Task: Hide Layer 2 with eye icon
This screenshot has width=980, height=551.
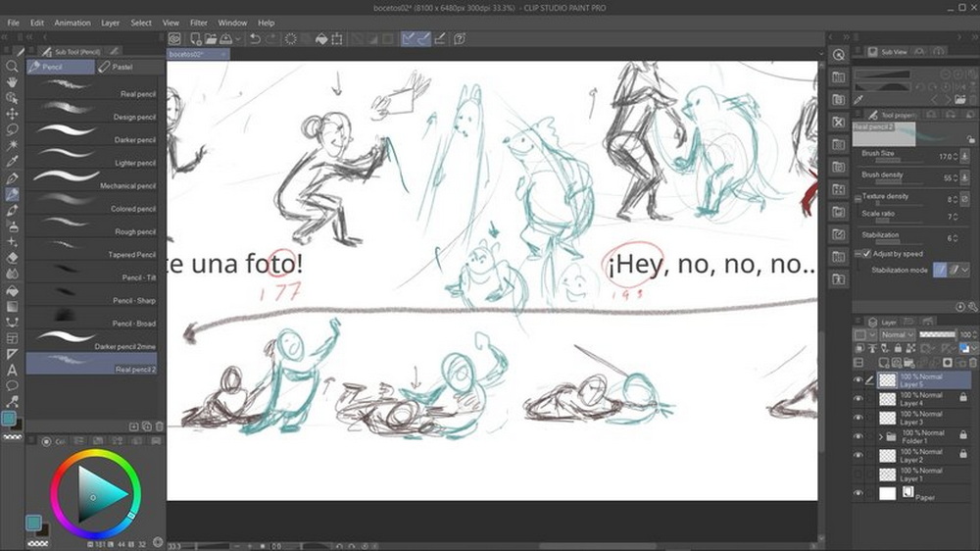Action: (858, 455)
